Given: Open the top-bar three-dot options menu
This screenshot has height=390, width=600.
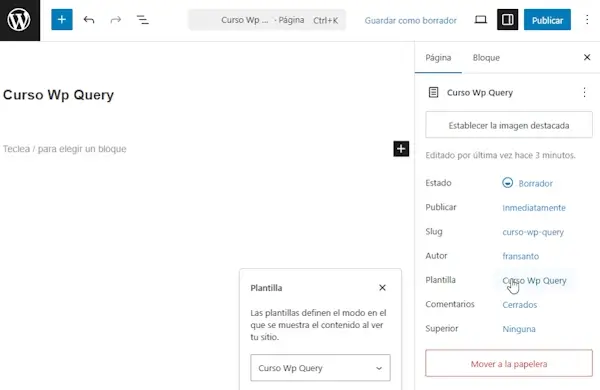Looking at the screenshot, I should [x=587, y=20].
